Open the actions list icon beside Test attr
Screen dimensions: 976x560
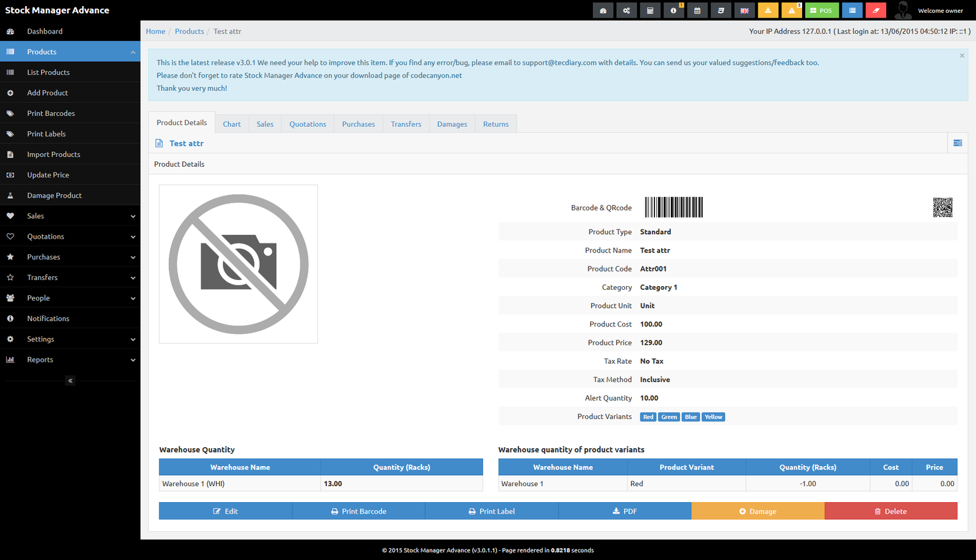(x=957, y=143)
